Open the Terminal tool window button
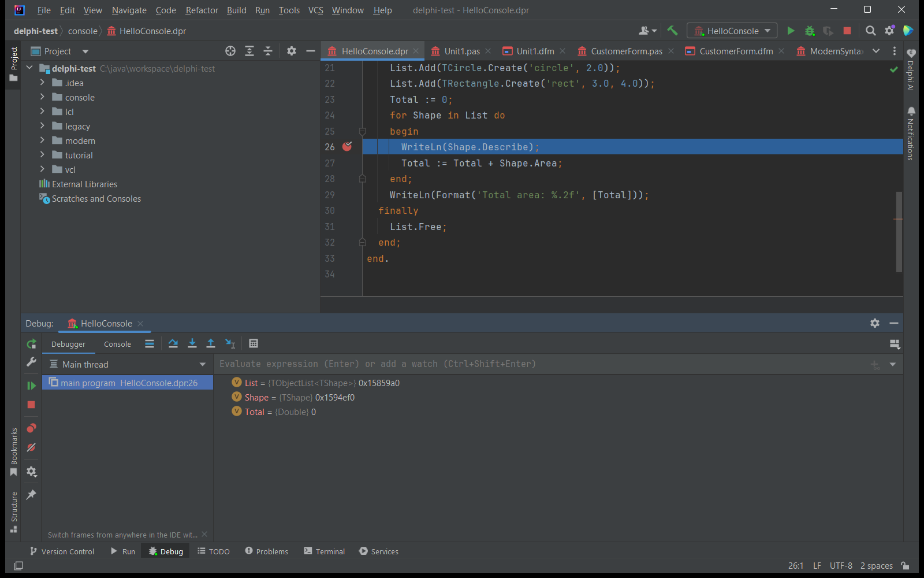The image size is (924, 578). [x=325, y=551]
